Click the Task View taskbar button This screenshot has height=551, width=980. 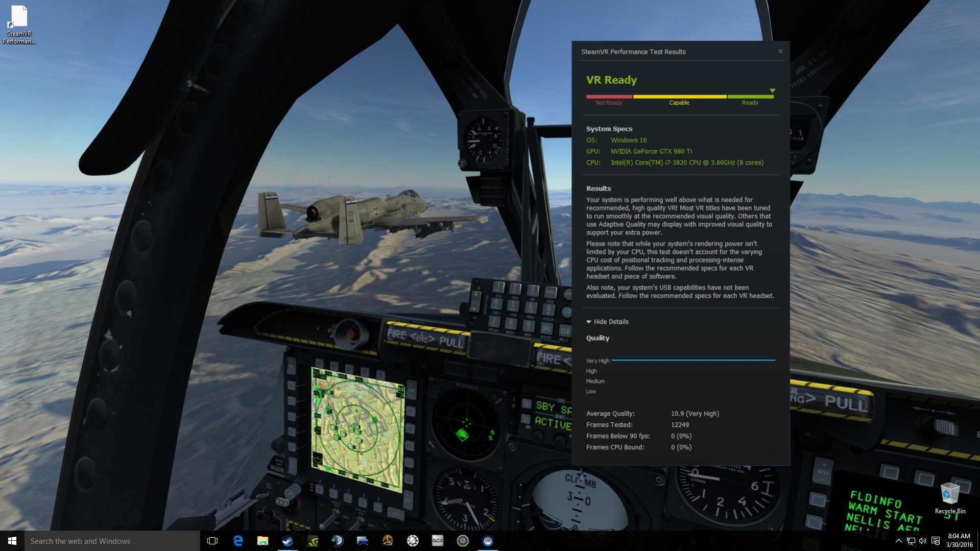pos(212,541)
